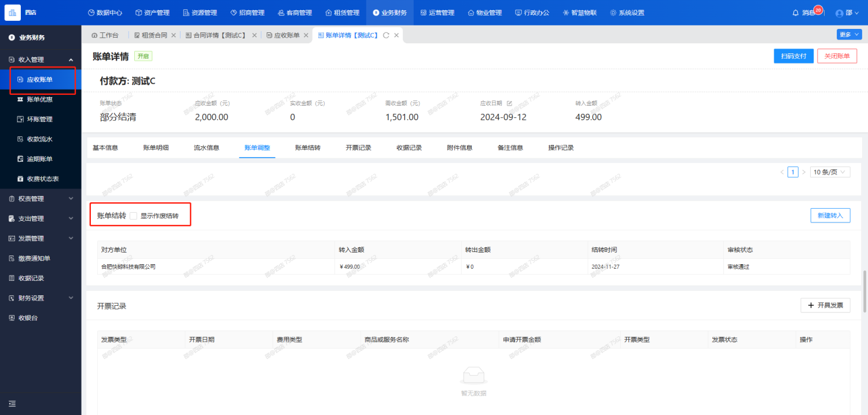
Task: Expand the 财务设置 sidebar group
Action: click(41, 298)
